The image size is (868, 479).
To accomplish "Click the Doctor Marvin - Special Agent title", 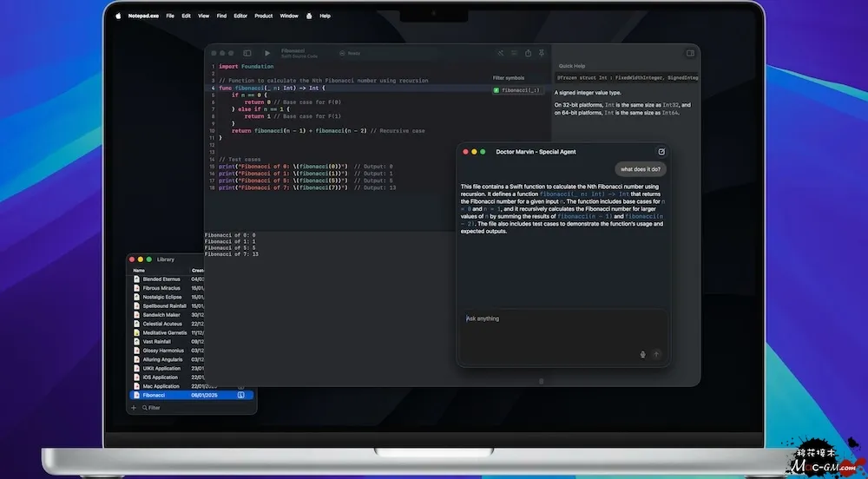I will coord(536,152).
